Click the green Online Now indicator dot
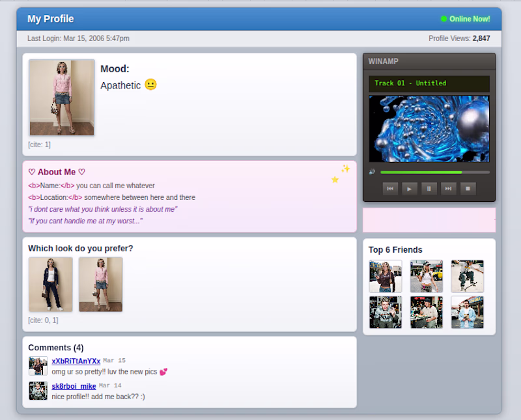Image resolution: width=521 pixels, height=420 pixels. (x=444, y=19)
